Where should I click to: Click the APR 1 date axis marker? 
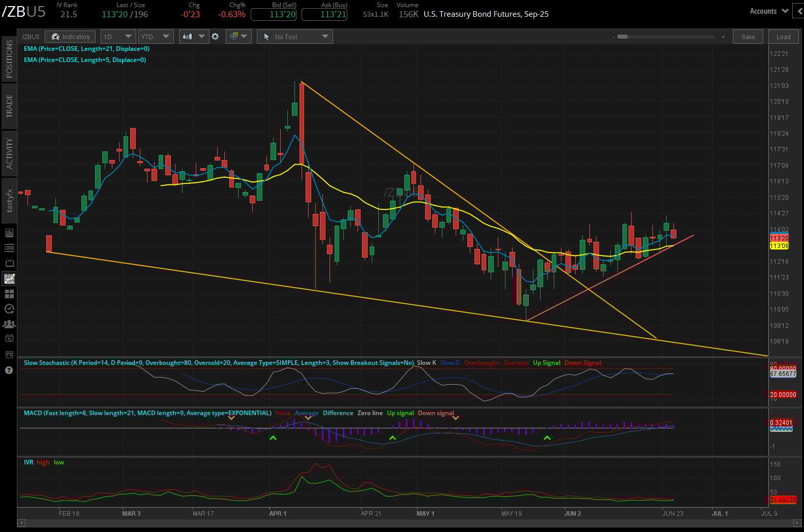[x=278, y=513]
